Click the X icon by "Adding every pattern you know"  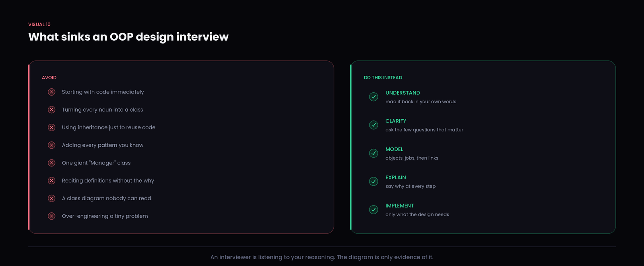(x=52, y=145)
